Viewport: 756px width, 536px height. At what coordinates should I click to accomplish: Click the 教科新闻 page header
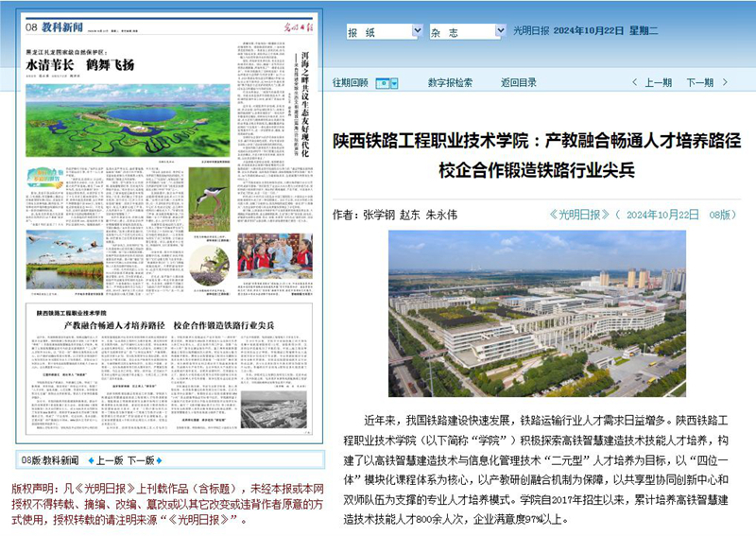click(x=62, y=27)
